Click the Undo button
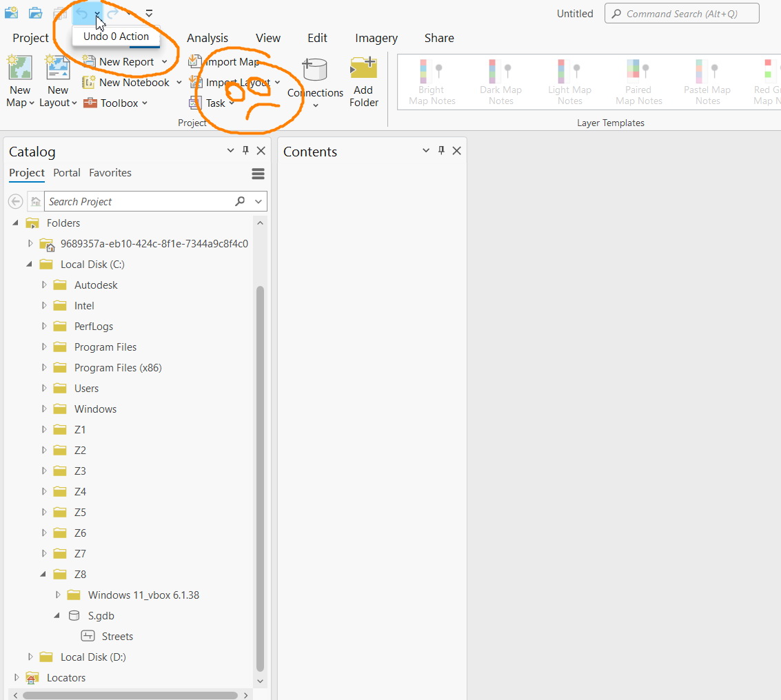Viewport: 781px width, 700px height. tap(83, 13)
